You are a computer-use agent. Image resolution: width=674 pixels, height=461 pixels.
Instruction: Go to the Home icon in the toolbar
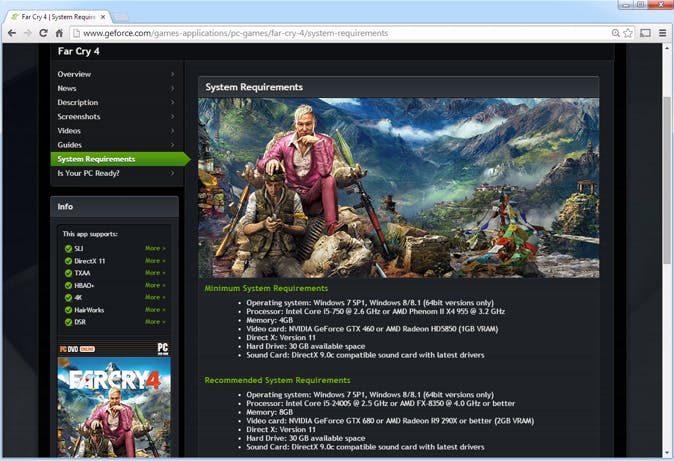pyautogui.click(x=59, y=33)
